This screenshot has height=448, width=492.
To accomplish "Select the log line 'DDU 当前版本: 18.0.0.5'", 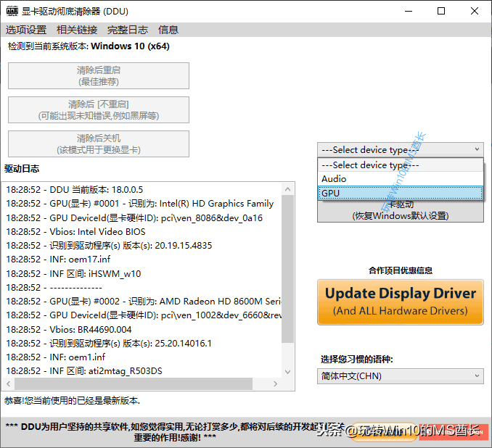I will pos(74,190).
